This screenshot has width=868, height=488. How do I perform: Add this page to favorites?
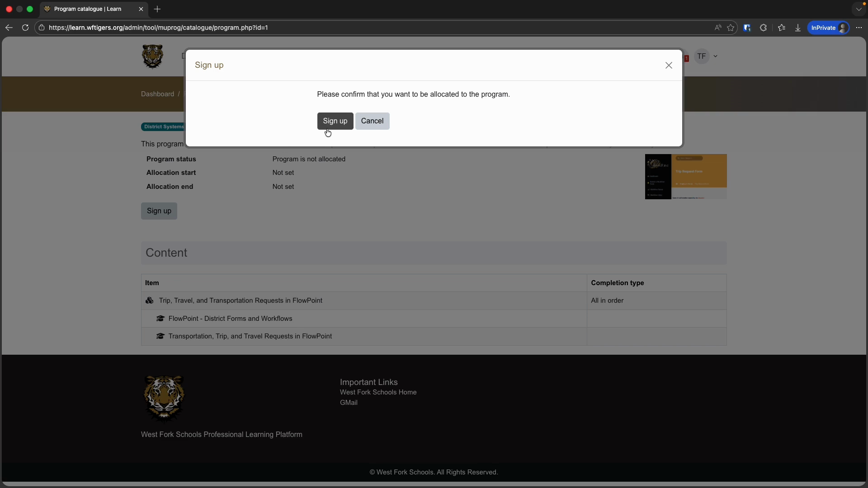tap(731, 28)
